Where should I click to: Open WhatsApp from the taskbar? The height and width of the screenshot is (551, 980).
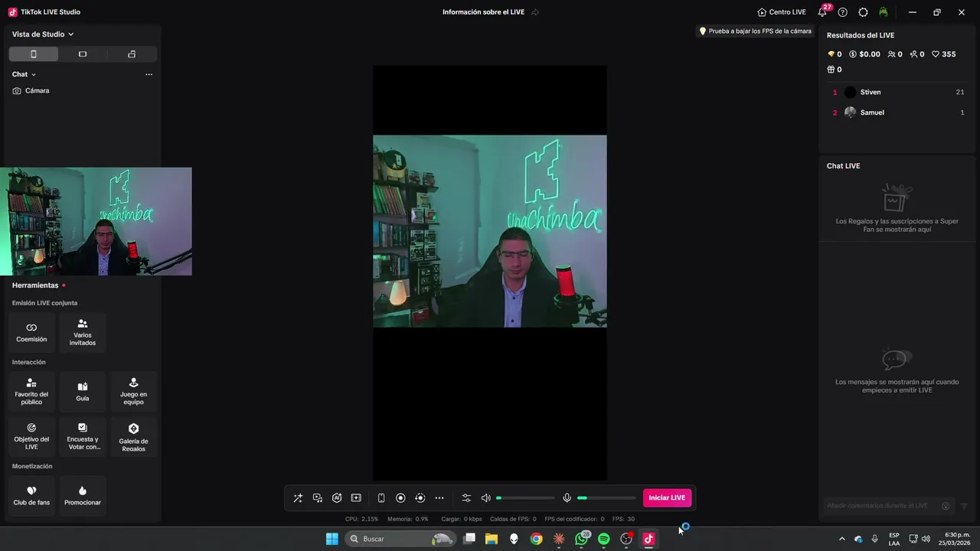(x=582, y=539)
